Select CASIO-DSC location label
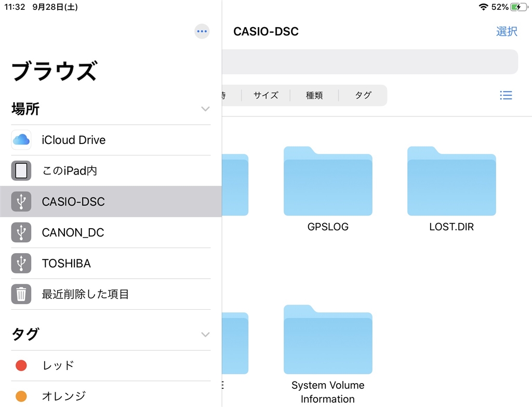 click(x=73, y=202)
